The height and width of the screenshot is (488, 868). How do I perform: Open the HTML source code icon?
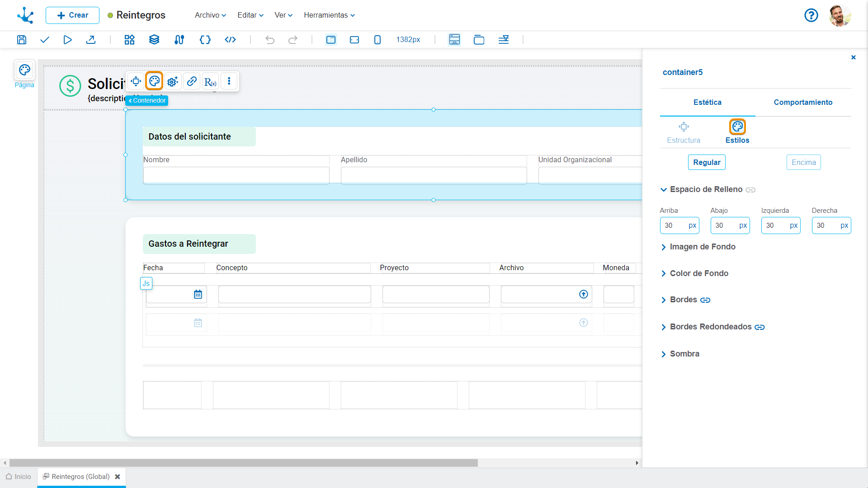(x=231, y=40)
